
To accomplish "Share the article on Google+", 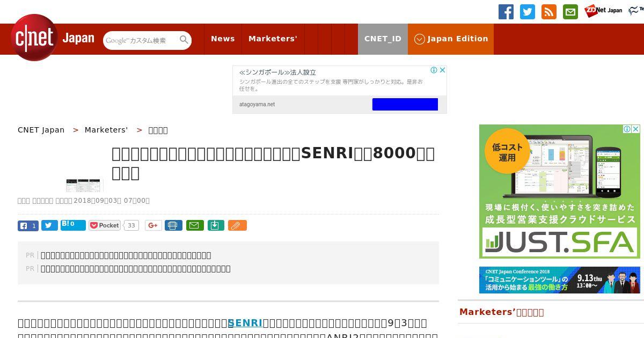I will pyautogui.click(x=153, y=225).
